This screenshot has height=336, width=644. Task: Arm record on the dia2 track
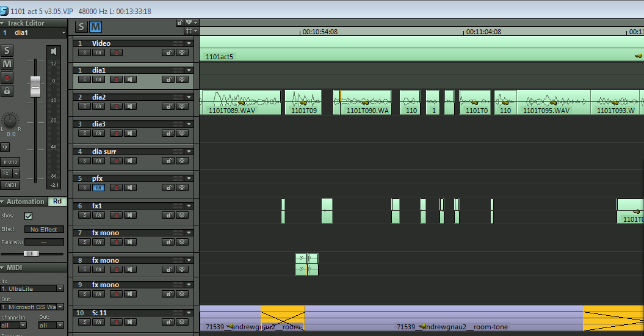pos(115,106)
